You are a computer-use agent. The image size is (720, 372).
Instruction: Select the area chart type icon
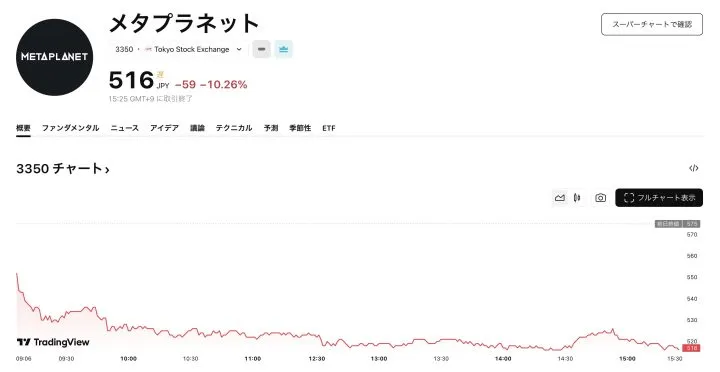pos(560,198)
